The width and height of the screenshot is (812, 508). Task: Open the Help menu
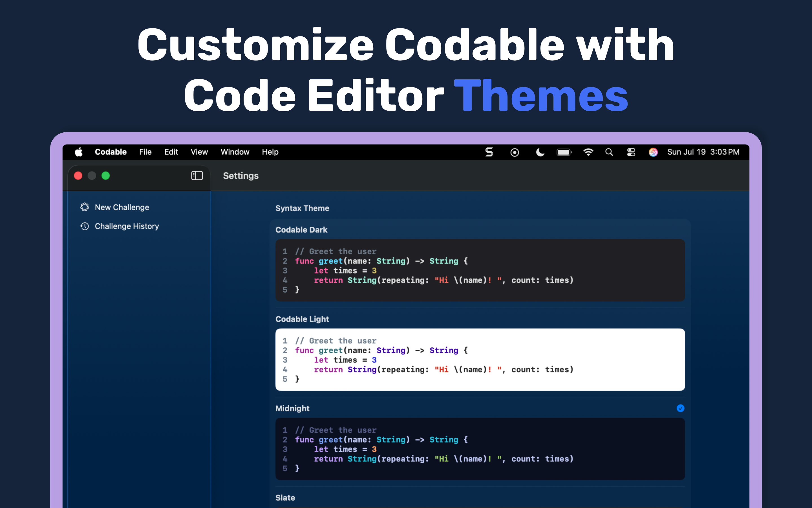270,152
